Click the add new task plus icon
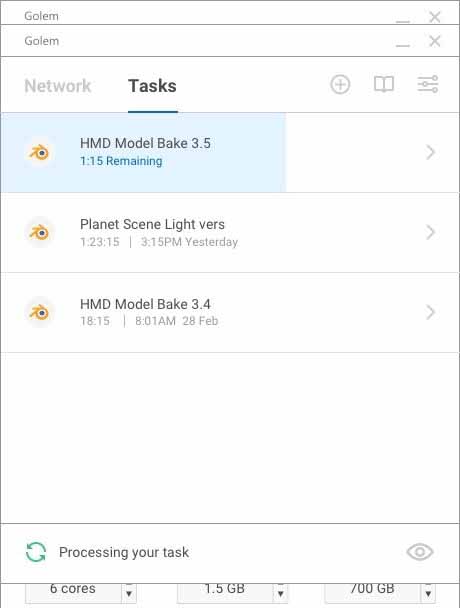Screen dimensions: 460x608 tap(340, 85)
